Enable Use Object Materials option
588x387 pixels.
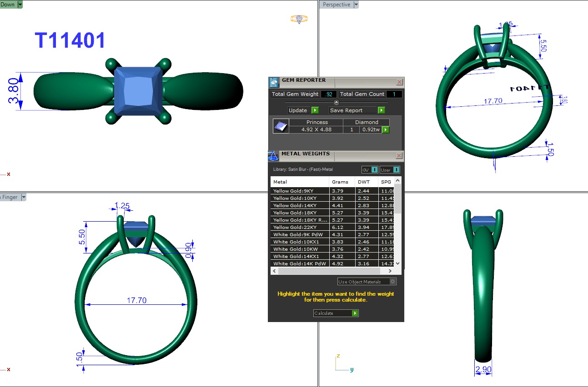(x=392, y=282)
